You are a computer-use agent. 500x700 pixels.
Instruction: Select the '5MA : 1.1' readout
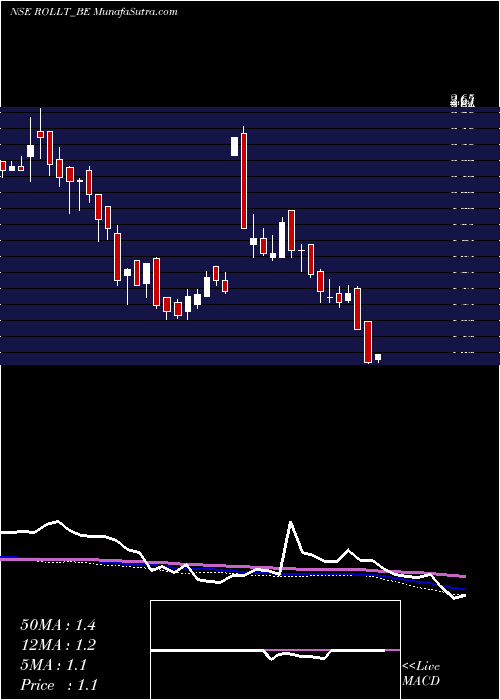point(54,665)
